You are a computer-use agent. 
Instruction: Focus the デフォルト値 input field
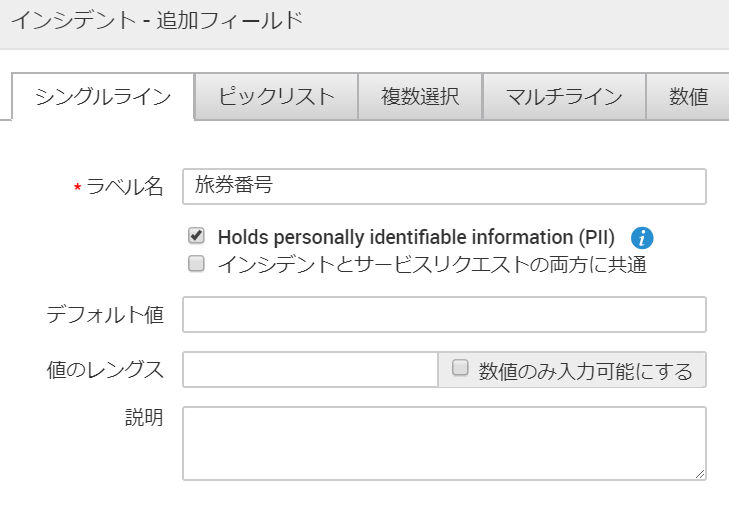click(444, 314)
